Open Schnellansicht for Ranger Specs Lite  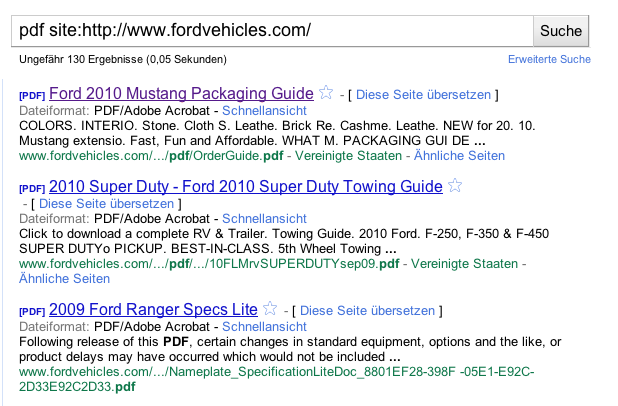pyautogui.click(x=264, y=327)
